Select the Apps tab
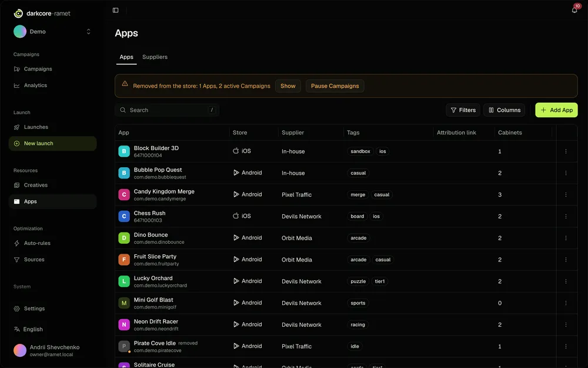The width and height of the screenshot is (588, 368). point(126,57)
